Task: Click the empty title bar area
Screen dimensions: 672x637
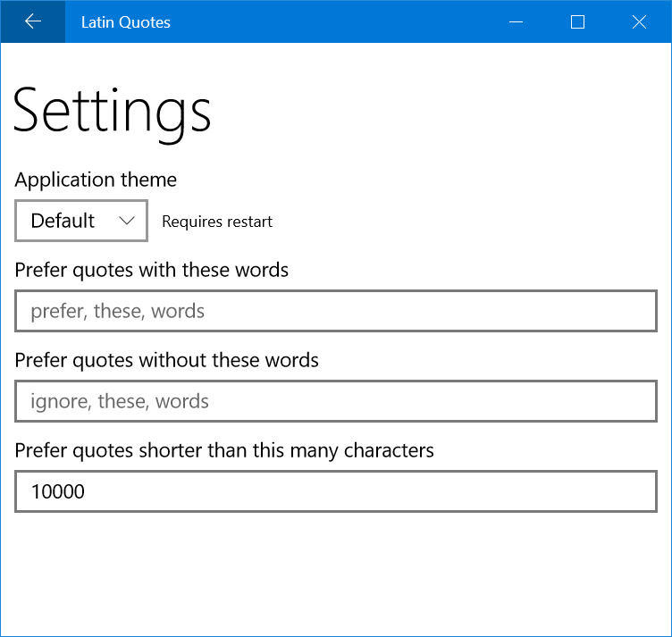Action: [340, 21]
